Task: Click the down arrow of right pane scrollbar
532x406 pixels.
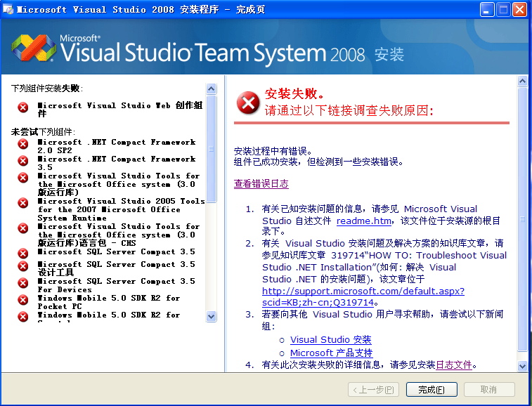Action: coord(522,366)
